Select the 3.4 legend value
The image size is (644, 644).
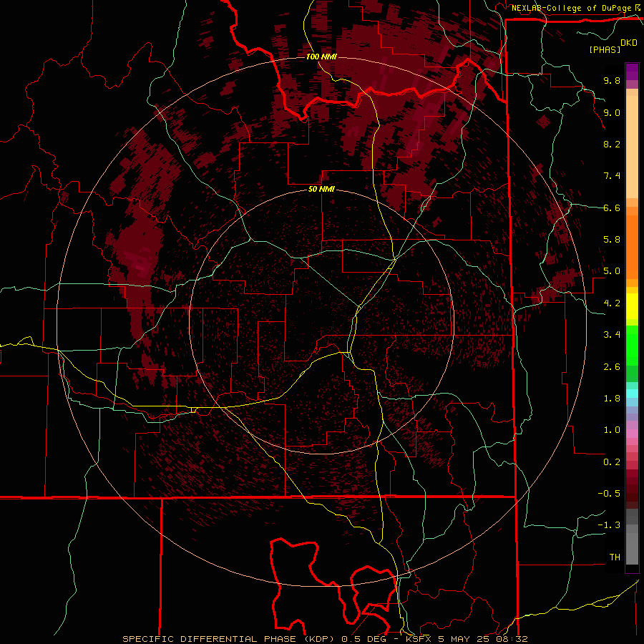coord(612,335)
